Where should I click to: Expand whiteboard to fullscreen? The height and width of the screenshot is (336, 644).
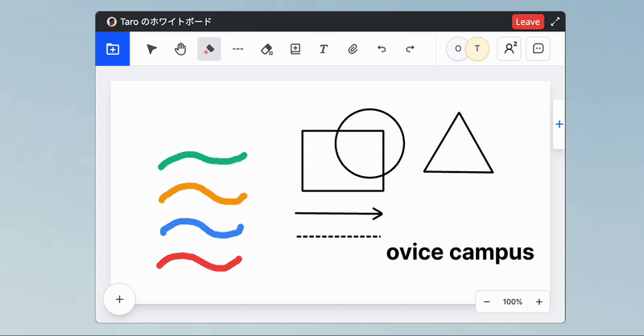pos(555,22)
